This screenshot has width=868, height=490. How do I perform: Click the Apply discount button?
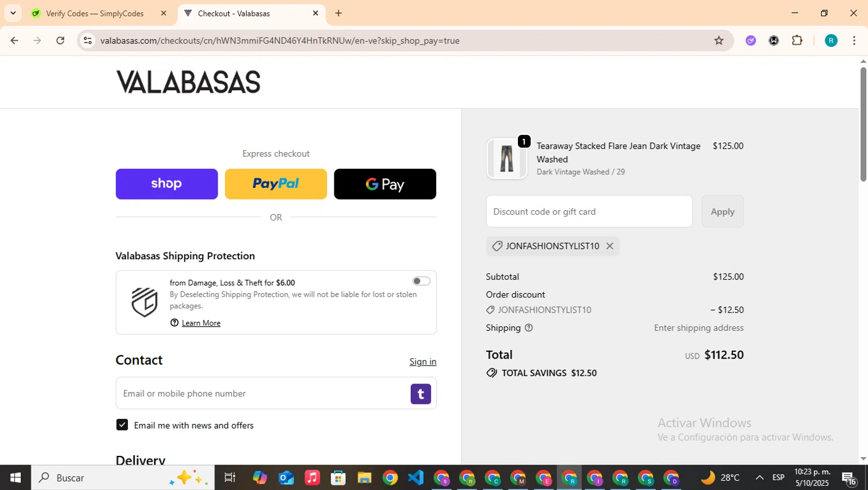723,211
